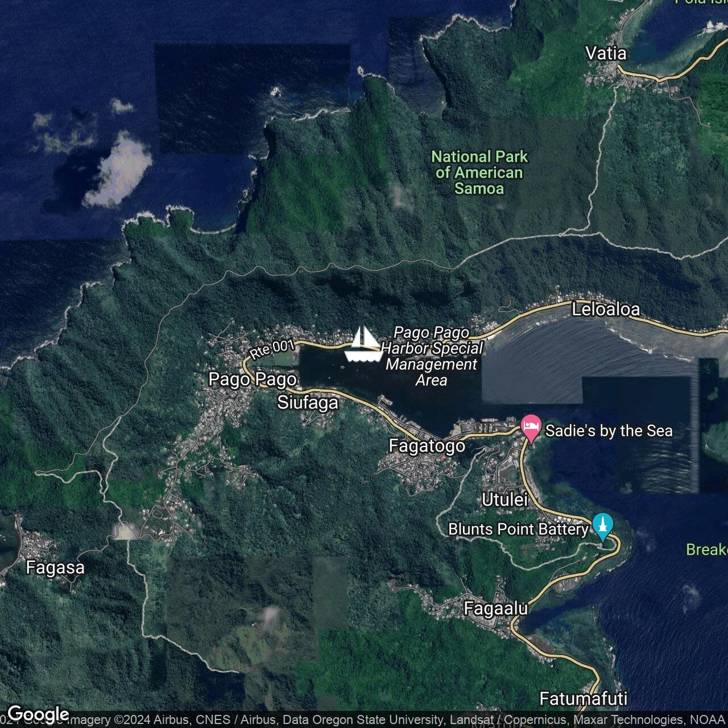Click the Fagasa village label
Viewport: 728px width, 728px height.
click(x=55, y=568)
